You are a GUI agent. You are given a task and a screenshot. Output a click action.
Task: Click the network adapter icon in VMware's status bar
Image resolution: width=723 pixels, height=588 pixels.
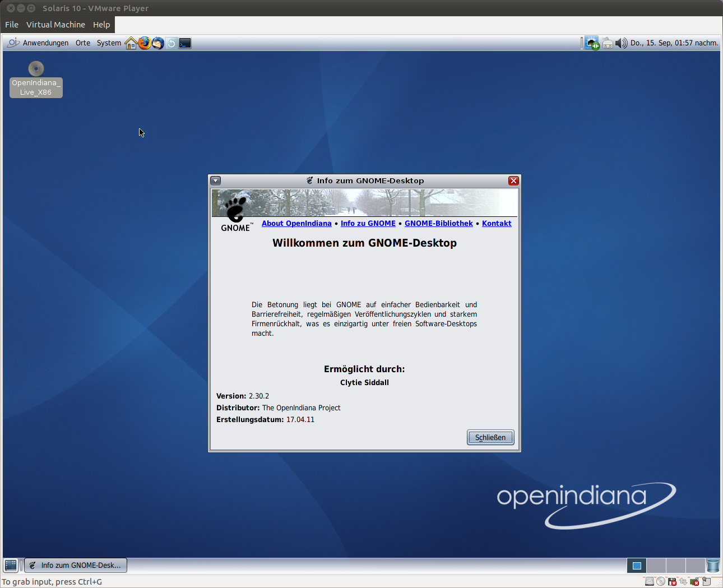(x=694, y=582)
